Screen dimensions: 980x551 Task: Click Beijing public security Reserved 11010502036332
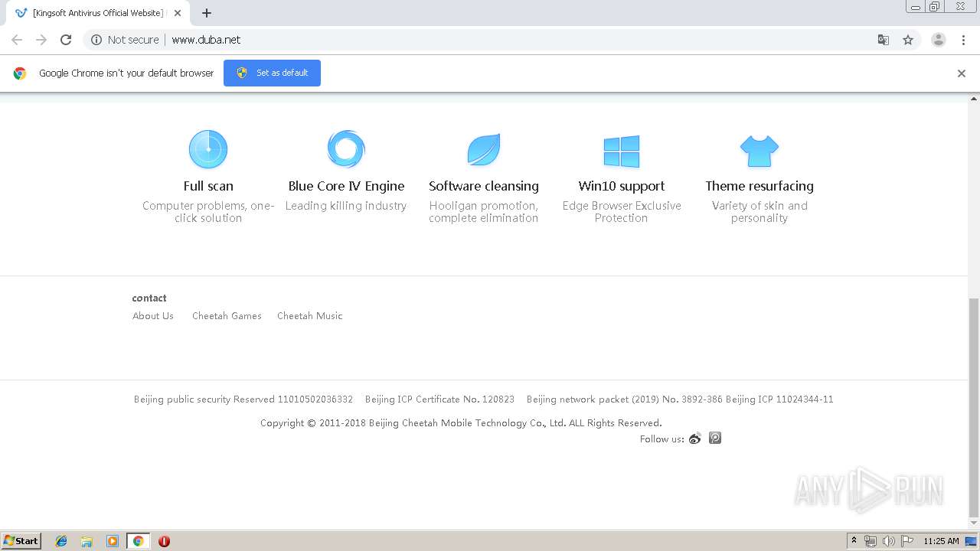coord(243,399)
